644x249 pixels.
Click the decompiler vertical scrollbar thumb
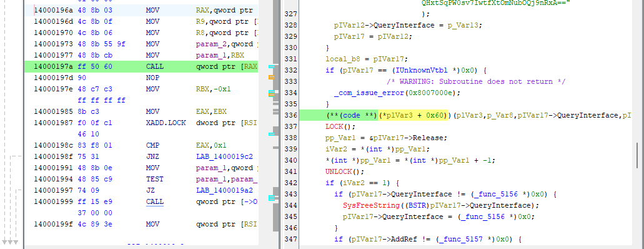click(x=637, y=155)
